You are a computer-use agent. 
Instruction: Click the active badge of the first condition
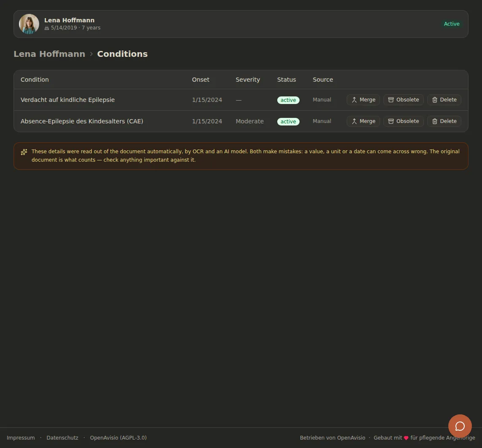(288, 100)
